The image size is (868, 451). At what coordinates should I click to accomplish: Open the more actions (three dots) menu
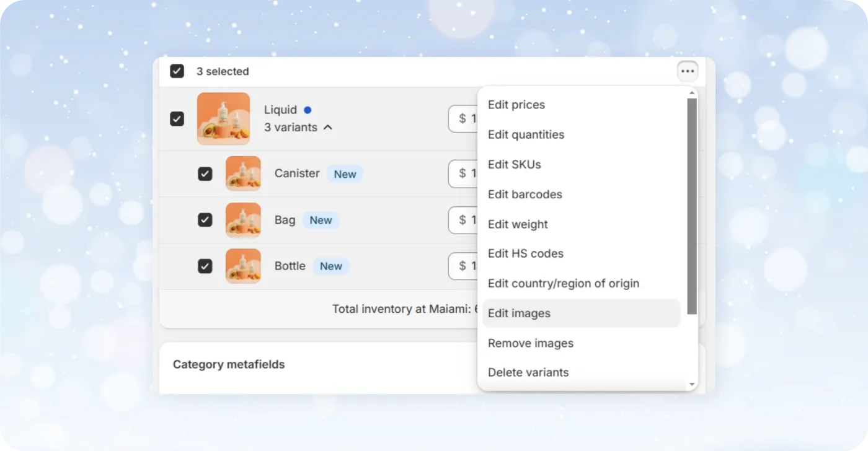point(687,71)
